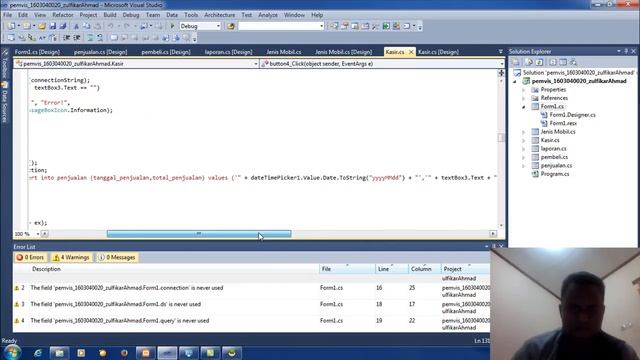Open the Debug menu
Image resolution: width=640 pixels, height=360 pixels.
131,15
